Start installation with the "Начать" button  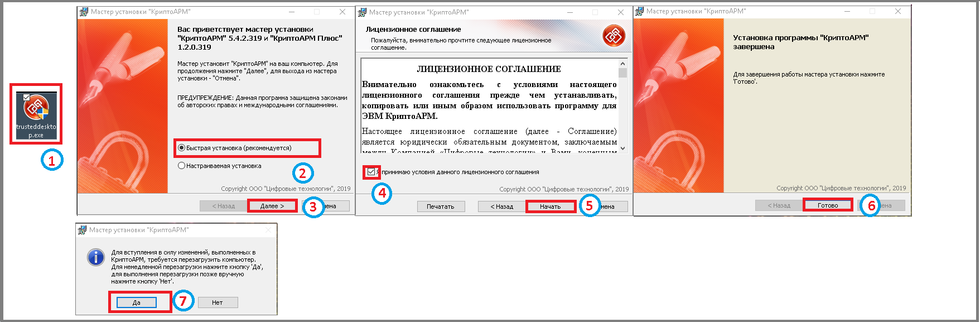pyautogui.click(x=550, y=206)
